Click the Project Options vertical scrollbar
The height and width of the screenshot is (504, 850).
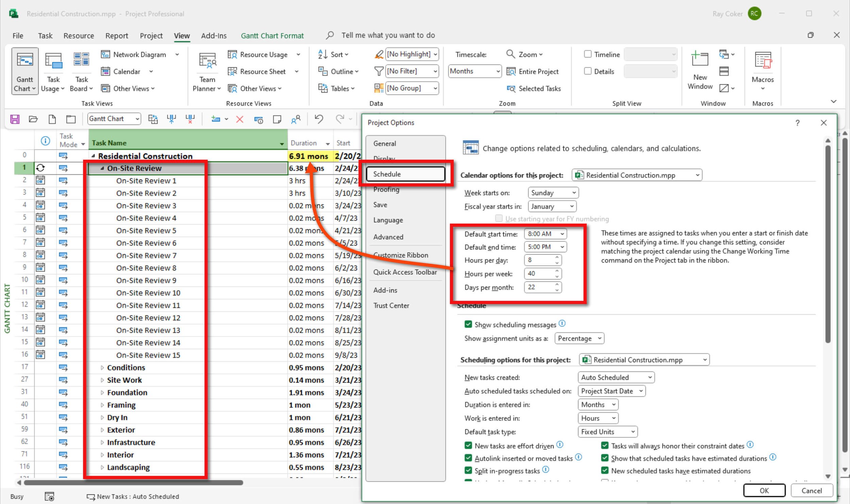pyautogui.click(x=828, y=243)
